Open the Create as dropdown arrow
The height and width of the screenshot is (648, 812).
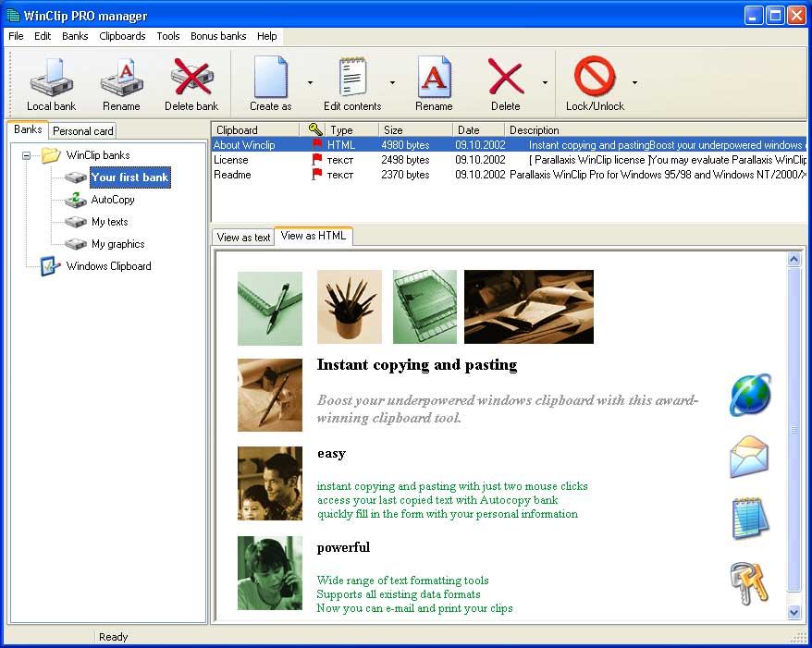310,83
